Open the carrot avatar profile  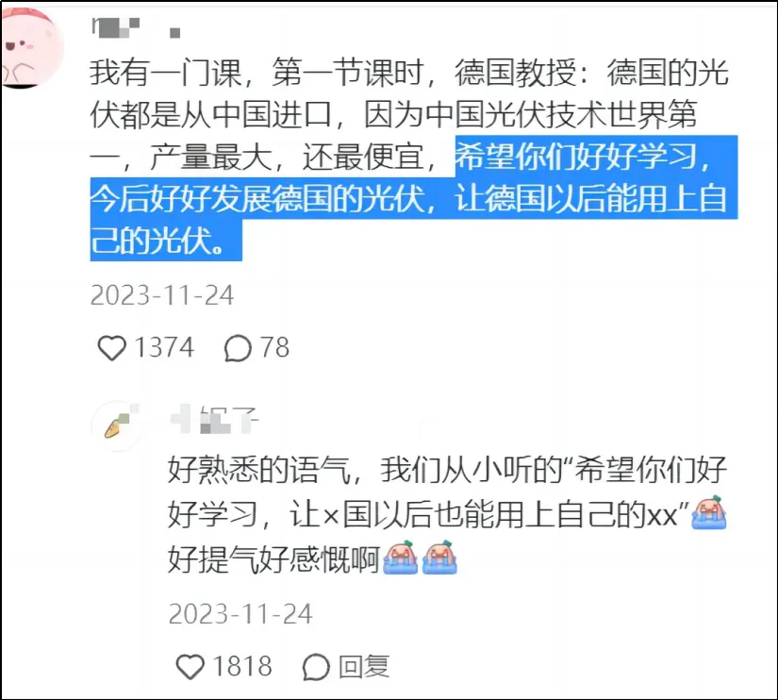(117, 425)
